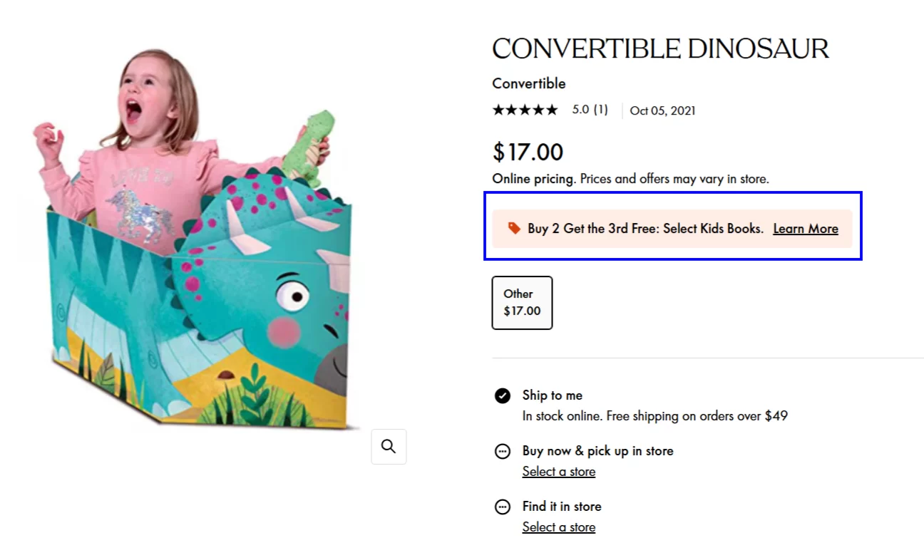Select the Other $17.00 format option
The height and width of the screenshot is (560, 924).
[522, 303]
